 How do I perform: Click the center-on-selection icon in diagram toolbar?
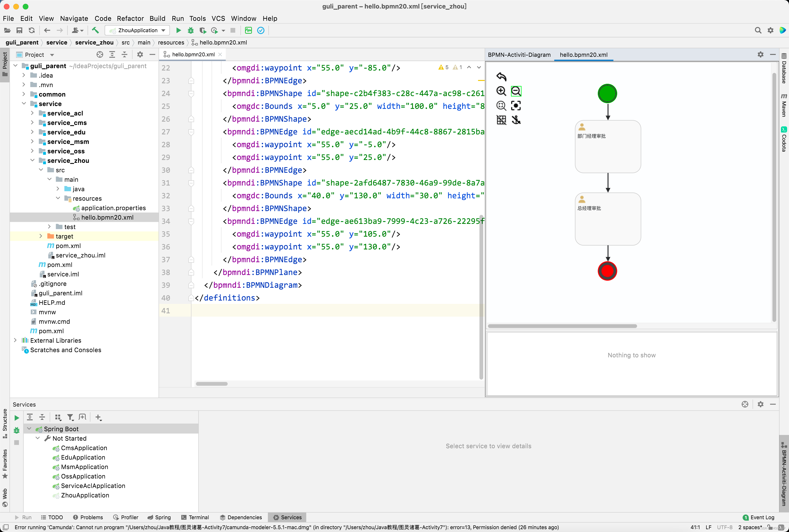(516, 106)
